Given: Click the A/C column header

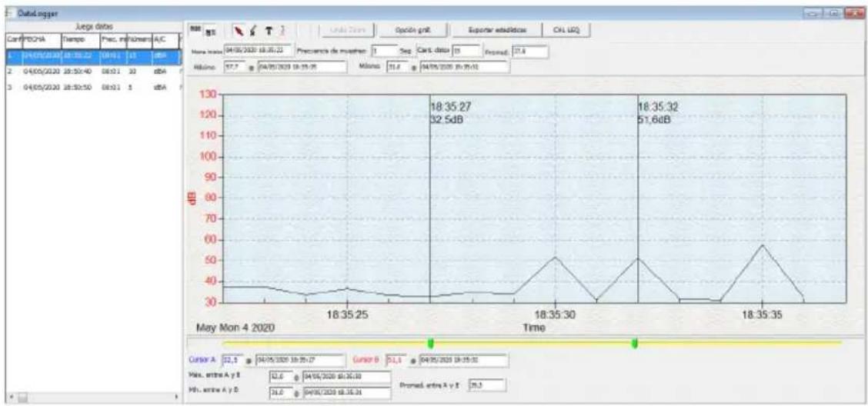Looking at the screenshot, I should 165,41.
